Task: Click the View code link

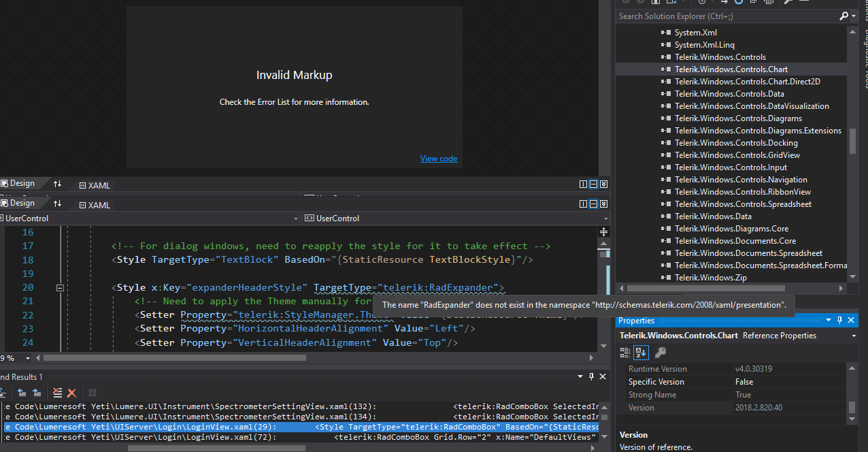Action: [438, 159]
